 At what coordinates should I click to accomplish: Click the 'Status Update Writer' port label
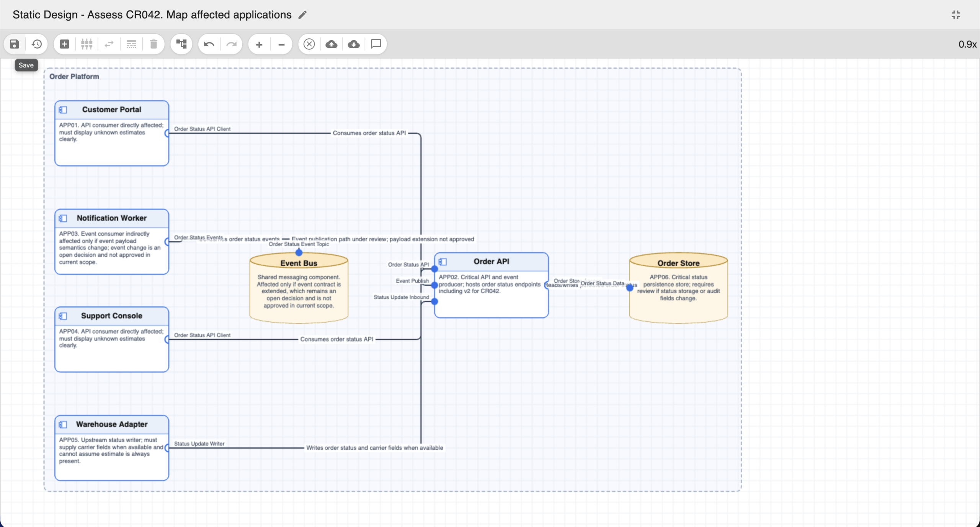(199, 444)
